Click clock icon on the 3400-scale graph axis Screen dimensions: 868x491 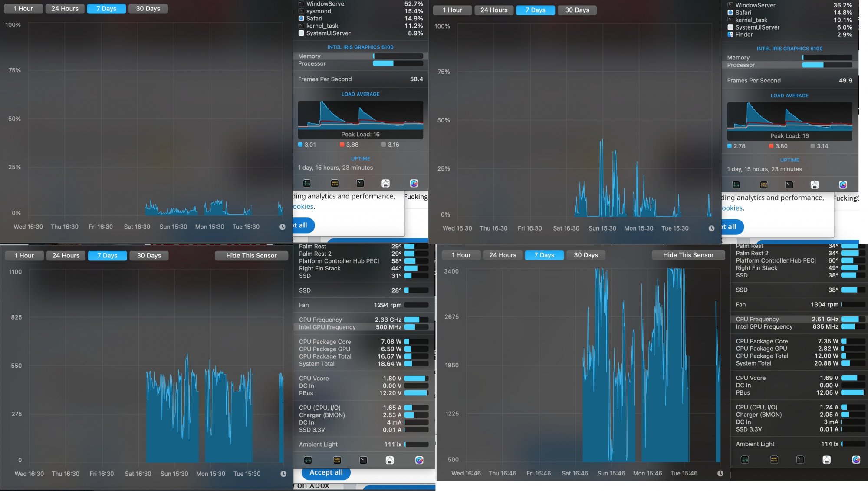pyautogui.click(x=720, y=473)
